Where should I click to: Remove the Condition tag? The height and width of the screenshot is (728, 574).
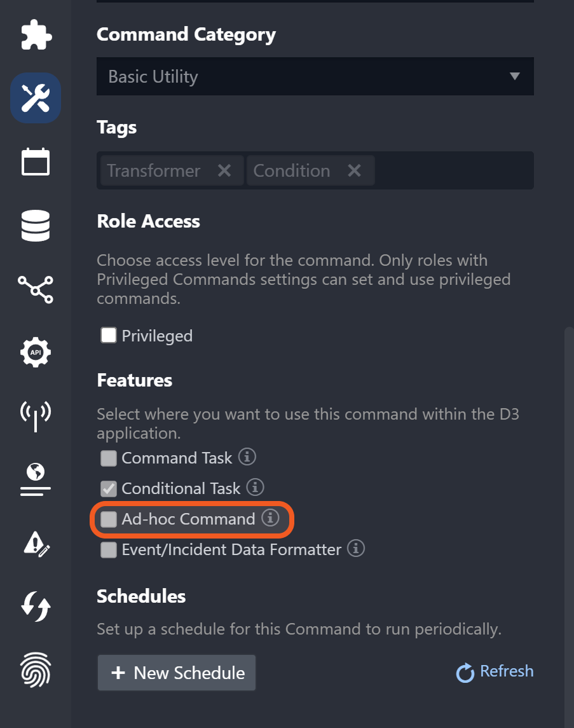pyautogui.click(x=354, y=170)
